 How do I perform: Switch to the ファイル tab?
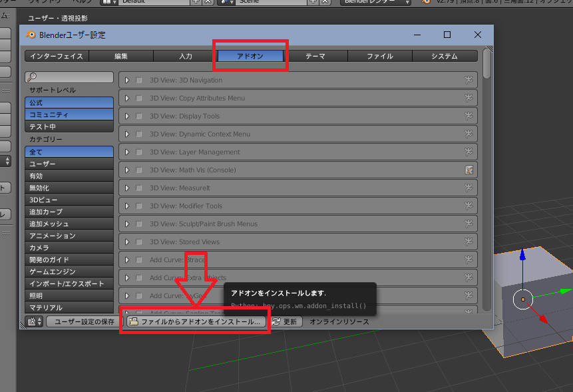[x=380, y=56]
